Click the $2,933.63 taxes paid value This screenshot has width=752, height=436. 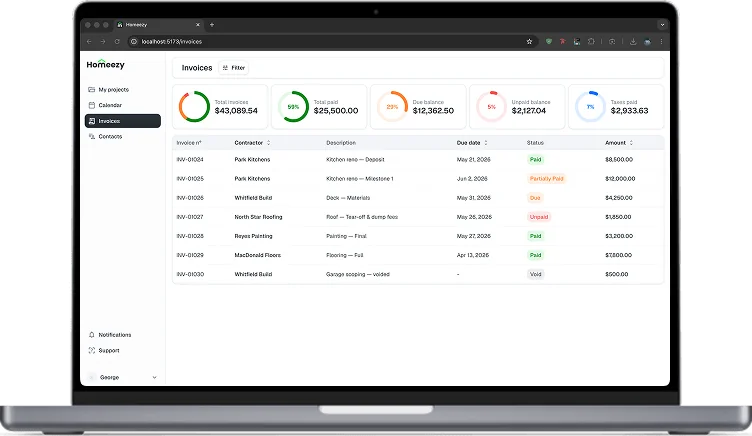(x=629, y=111)
